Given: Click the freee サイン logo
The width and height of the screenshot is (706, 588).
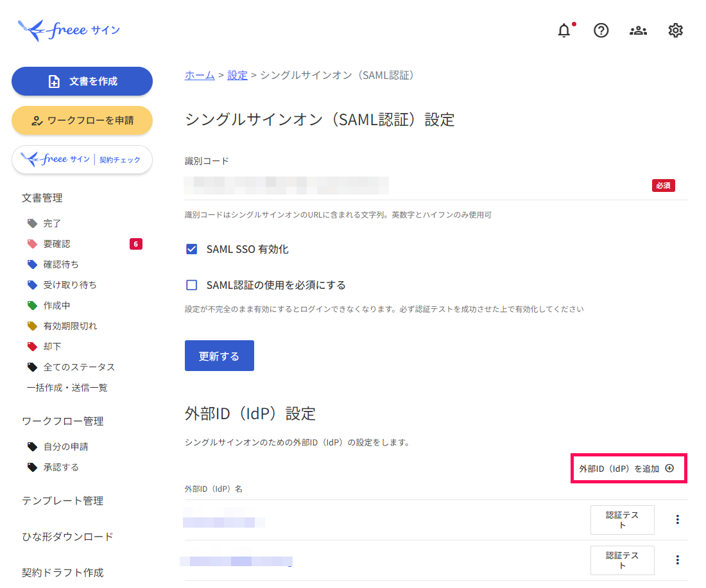Looking at the screenshot, I should pyautogui.click(x=69, y=30).
